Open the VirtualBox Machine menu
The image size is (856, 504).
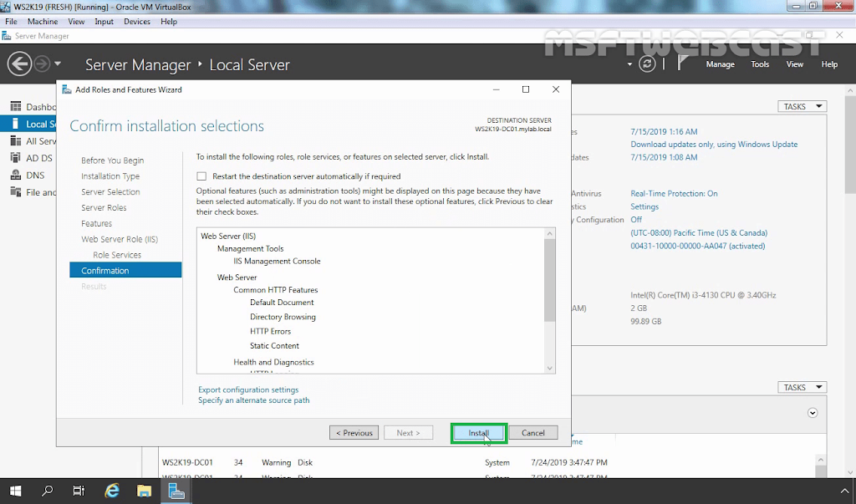[x=43, y=22]
